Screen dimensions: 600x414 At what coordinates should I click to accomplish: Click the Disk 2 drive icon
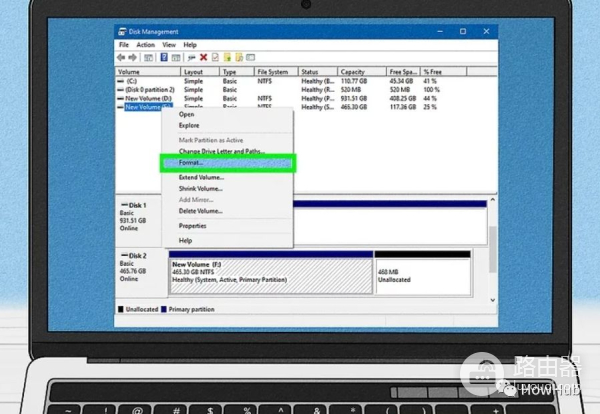[x=123, y=257]
